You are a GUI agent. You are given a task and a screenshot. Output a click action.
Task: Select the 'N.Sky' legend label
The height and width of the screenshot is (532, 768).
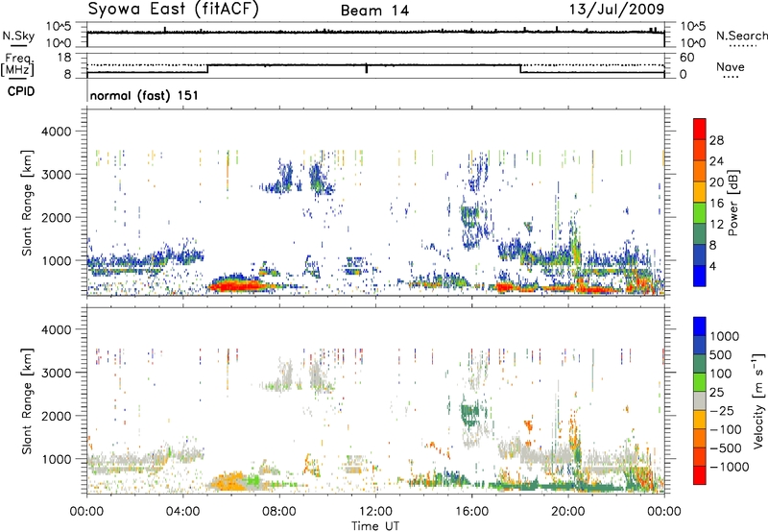[x=18, y=36]
